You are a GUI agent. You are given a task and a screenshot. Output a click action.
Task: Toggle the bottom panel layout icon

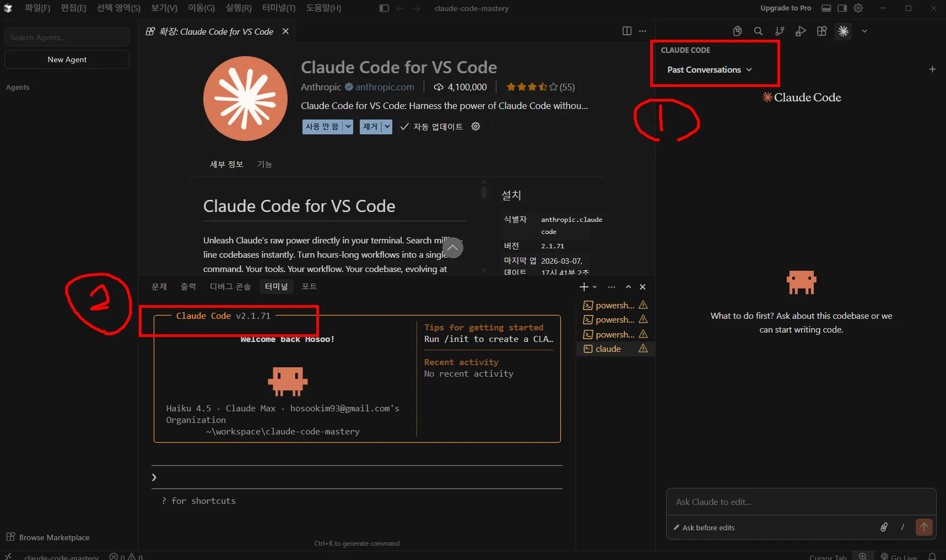pos(826,8)
